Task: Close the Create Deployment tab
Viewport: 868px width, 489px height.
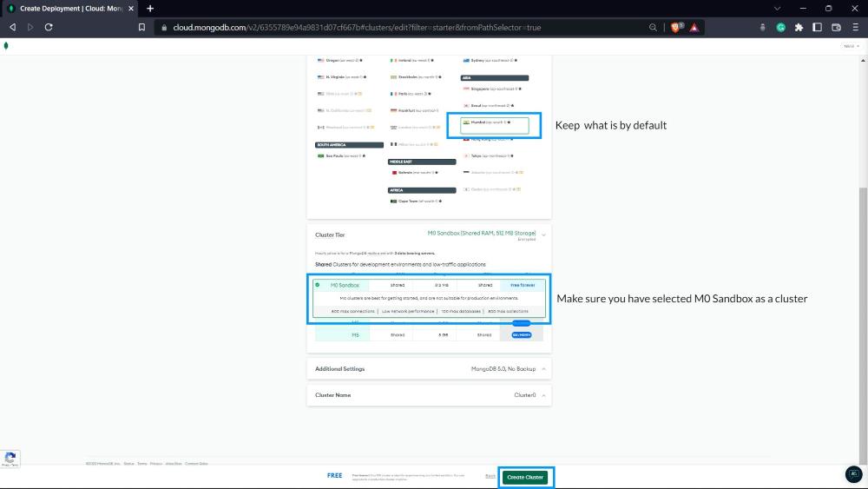Action: (x=131, y=9)
